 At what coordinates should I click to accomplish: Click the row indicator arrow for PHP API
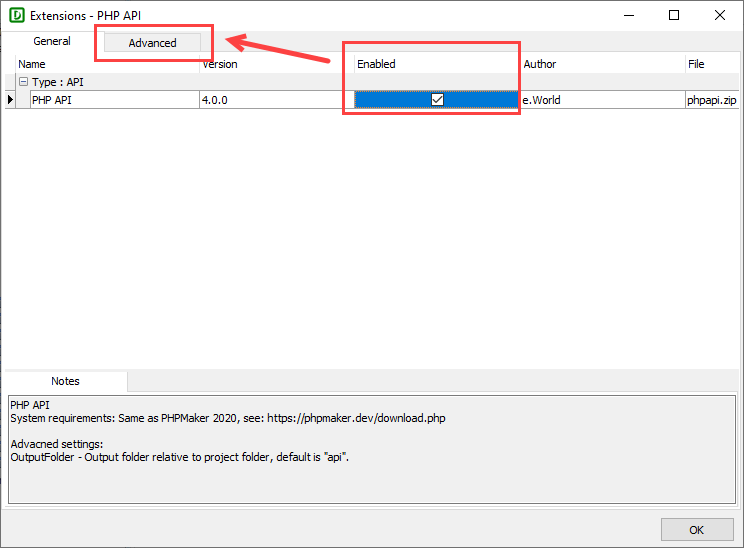[10, 100]
